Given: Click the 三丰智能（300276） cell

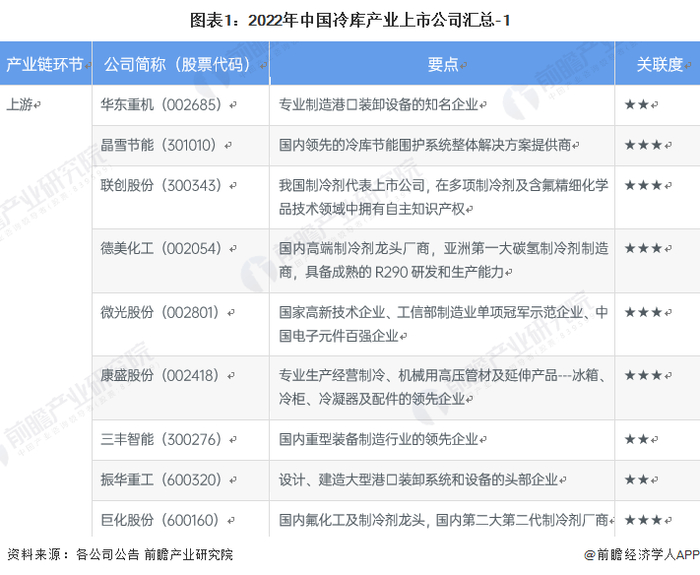Looking at the screenshot, I should point(181,440).
